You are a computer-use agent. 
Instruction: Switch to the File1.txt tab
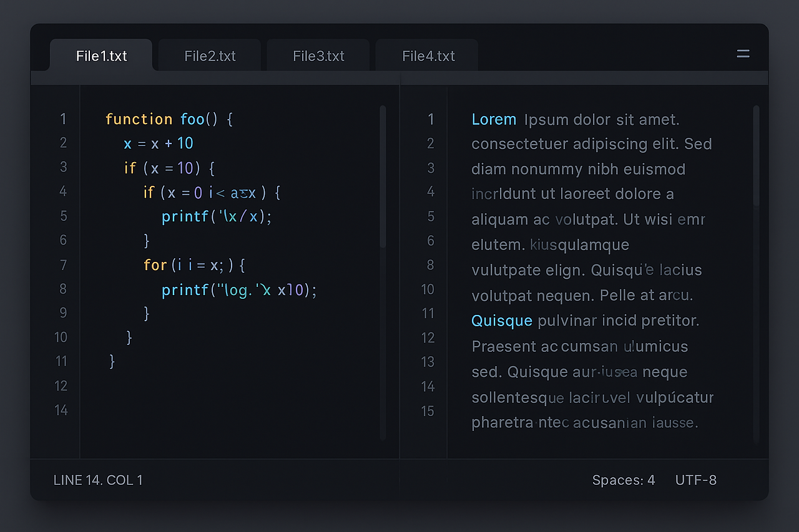(101, 56)
